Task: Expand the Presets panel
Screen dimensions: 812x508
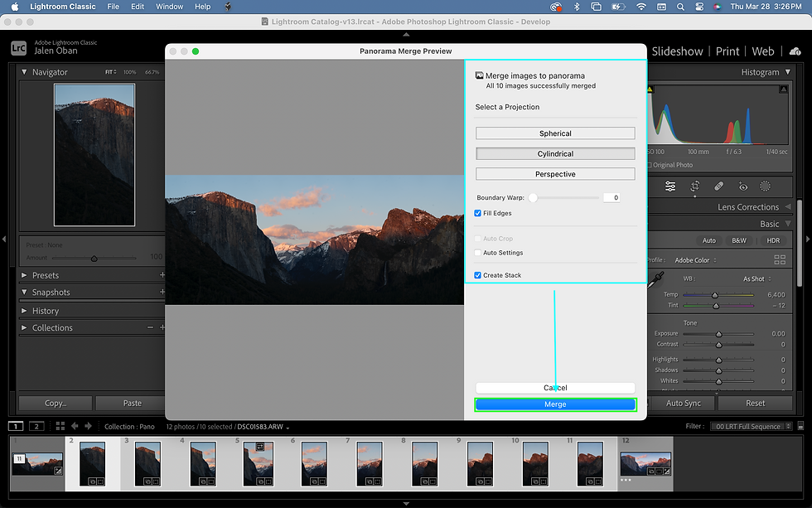Action: point(24,275)
